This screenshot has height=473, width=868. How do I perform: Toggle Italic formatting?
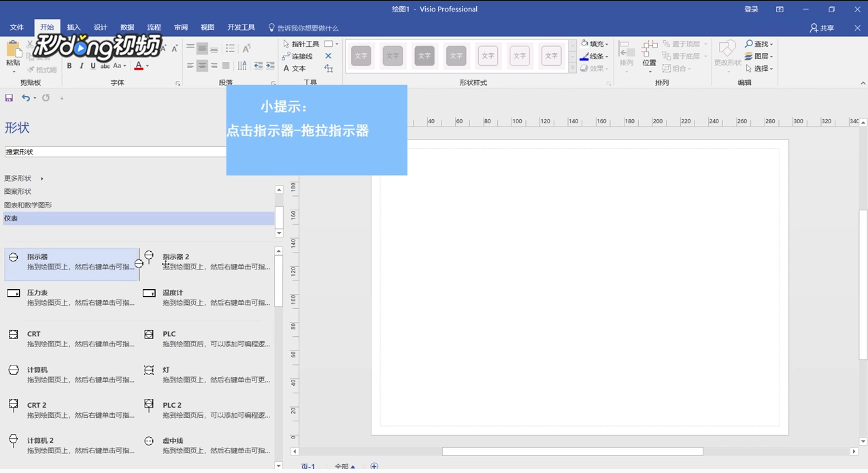(x=82, y=66)
